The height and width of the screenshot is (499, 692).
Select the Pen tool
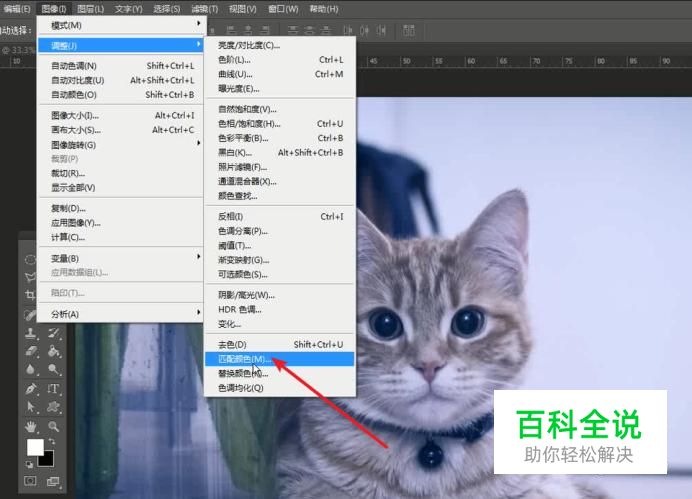pyautogui.click(x=30, y=389)
